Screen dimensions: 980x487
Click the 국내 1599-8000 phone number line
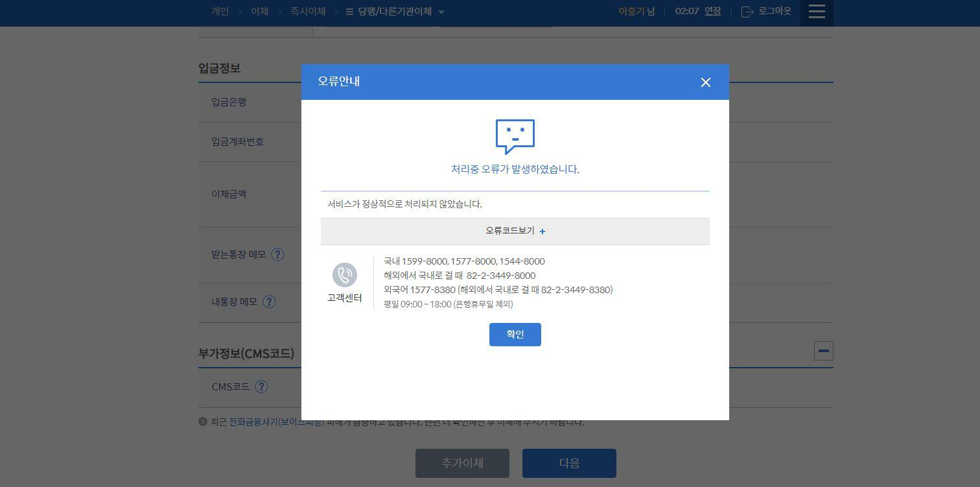(464, 261)
